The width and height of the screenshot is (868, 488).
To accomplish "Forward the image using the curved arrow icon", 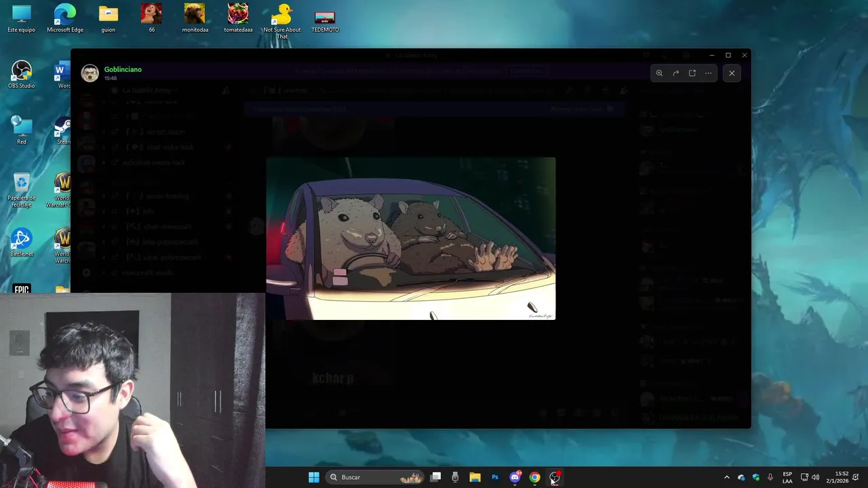I will 675,73.
